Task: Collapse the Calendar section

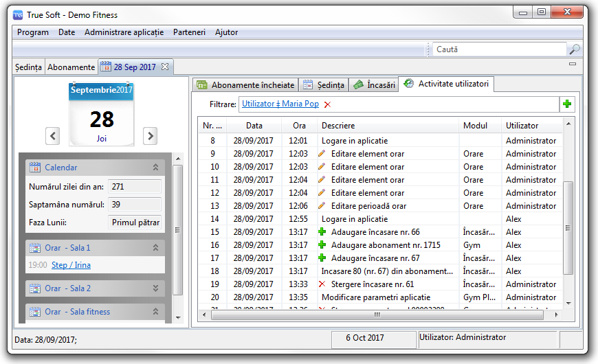Action: point(155,167)
